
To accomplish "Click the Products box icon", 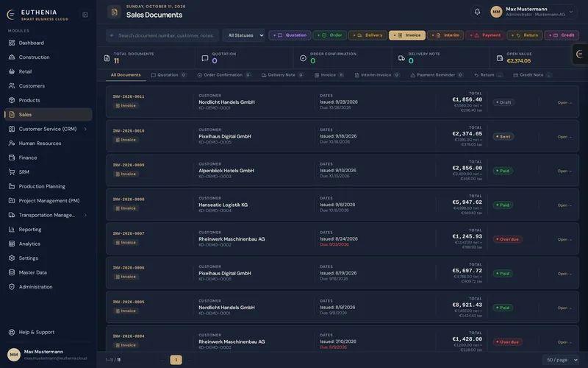I will (x=12, y=100).
